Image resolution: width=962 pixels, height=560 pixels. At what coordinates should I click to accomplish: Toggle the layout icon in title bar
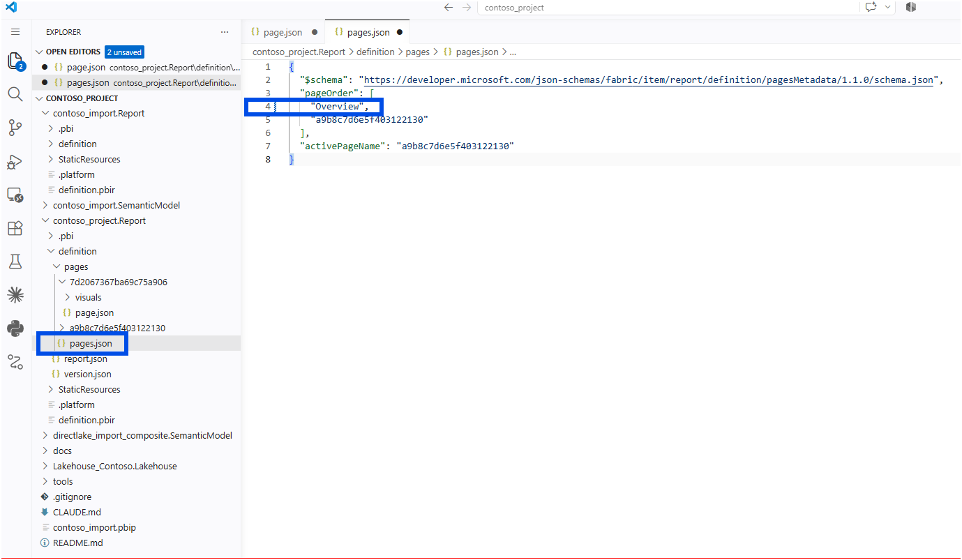pyautogui.click(x=911, y=7)
